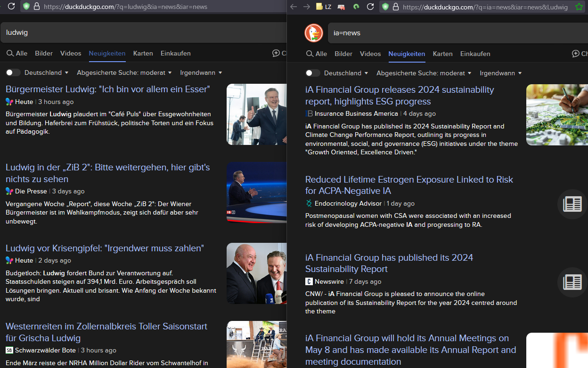Switch to Videos tab in right window
This screenshot has width=588, height=368.
370,54
